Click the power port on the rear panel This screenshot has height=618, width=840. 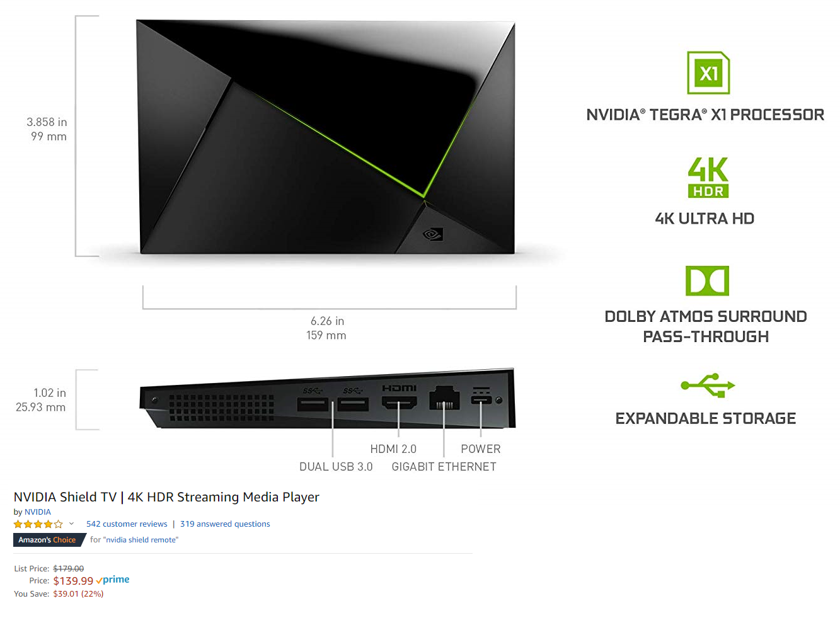pyautogui.click(x=481, y=399)
